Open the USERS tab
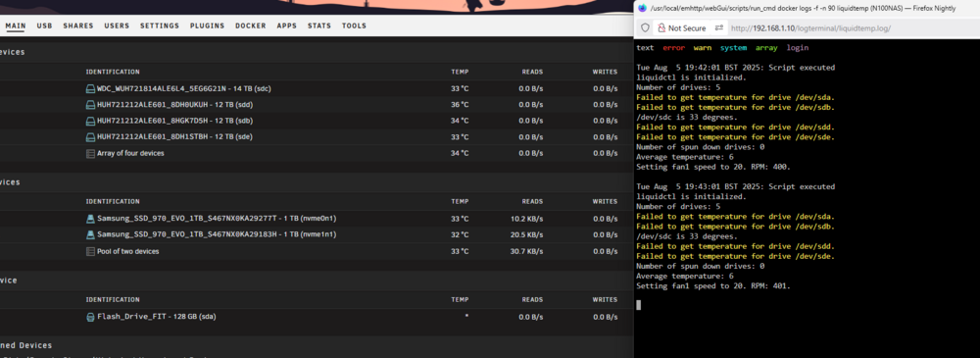 point(117,26)
